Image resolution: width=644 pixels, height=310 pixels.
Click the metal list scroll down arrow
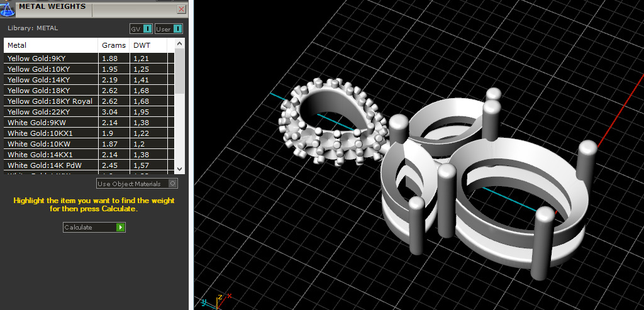pyautogui.click(x=179, y=169)
